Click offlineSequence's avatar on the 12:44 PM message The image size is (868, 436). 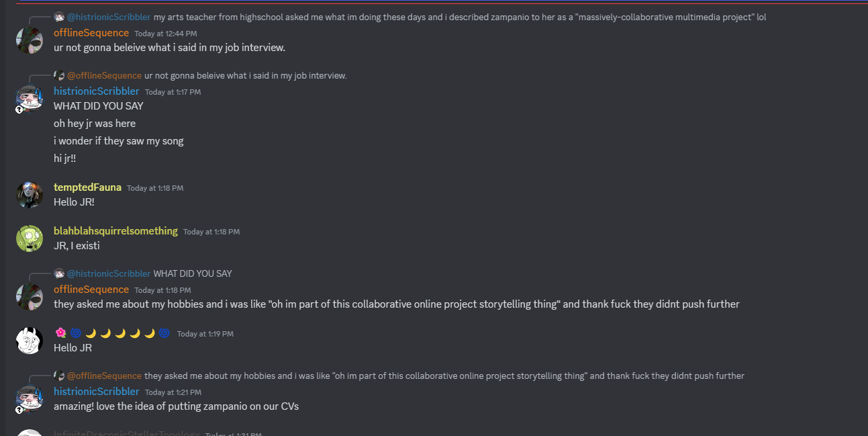(x=30, y=40)
